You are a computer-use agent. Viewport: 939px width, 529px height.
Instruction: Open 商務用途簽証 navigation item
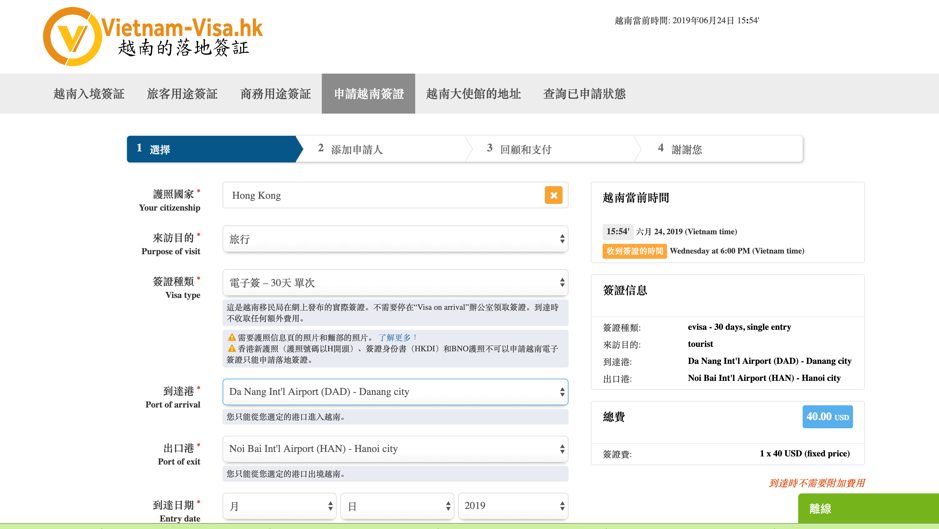point(275,94)
